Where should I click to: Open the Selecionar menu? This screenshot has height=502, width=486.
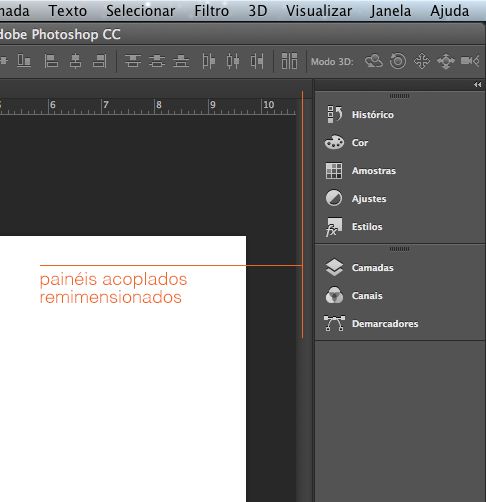(x=140, y=11)
